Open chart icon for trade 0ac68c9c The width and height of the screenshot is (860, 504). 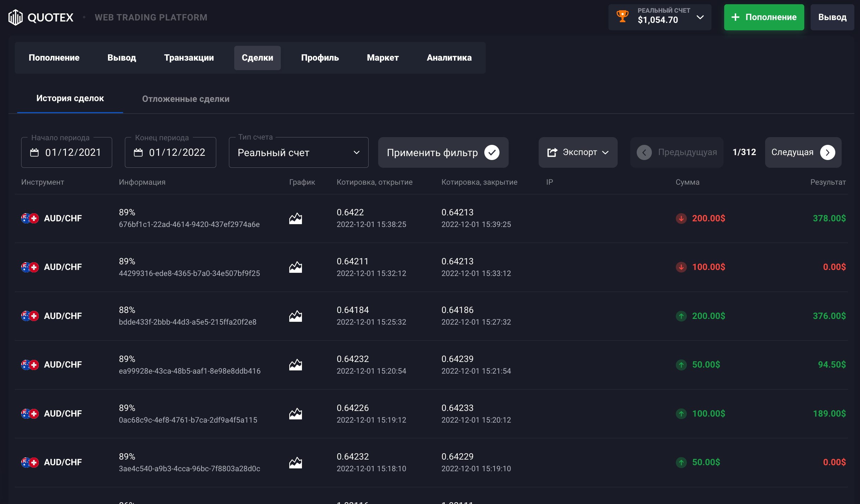(296, 414)
